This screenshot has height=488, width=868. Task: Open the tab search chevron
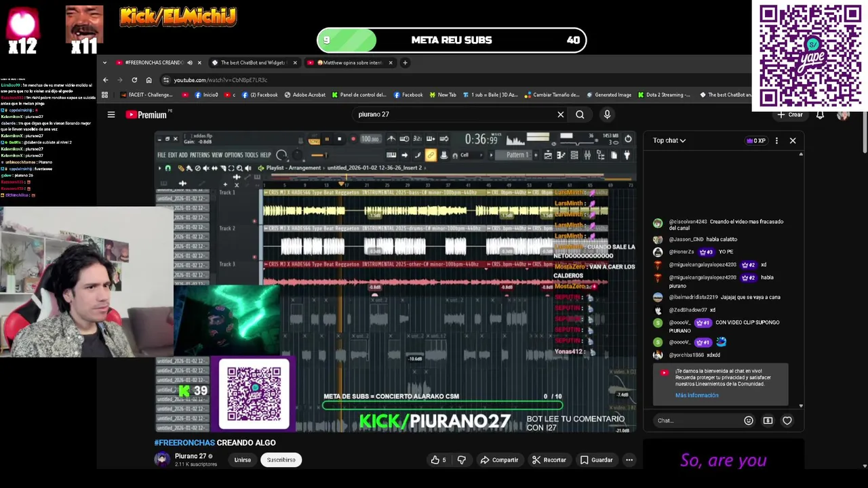[104, 63]
